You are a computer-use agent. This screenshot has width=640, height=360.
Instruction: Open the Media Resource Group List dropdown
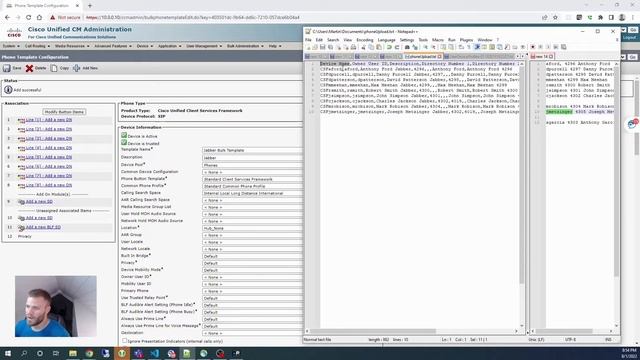point(253,207)
